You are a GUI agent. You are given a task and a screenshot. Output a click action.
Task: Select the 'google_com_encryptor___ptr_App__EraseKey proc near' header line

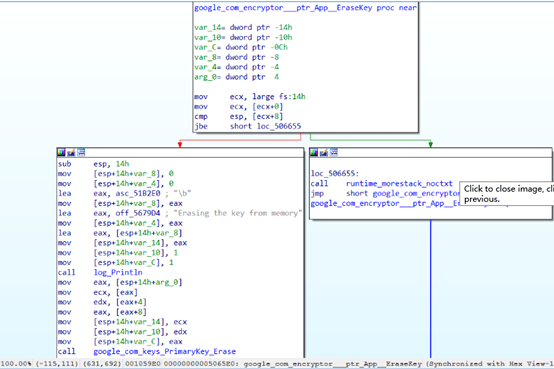tap(306, 8)
